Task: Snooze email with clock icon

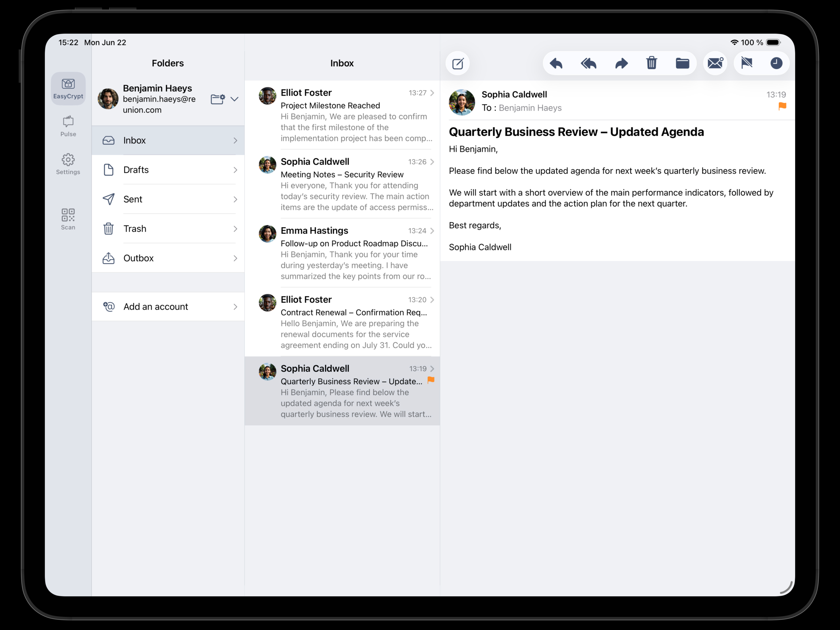Action: pyautogui.click(x=776, y=63)
